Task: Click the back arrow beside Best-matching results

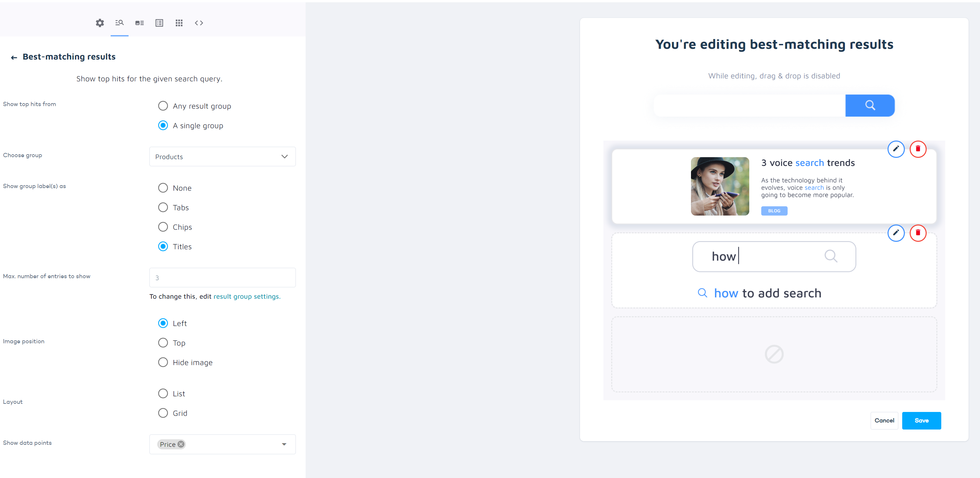Action: [x=14, y=57]
